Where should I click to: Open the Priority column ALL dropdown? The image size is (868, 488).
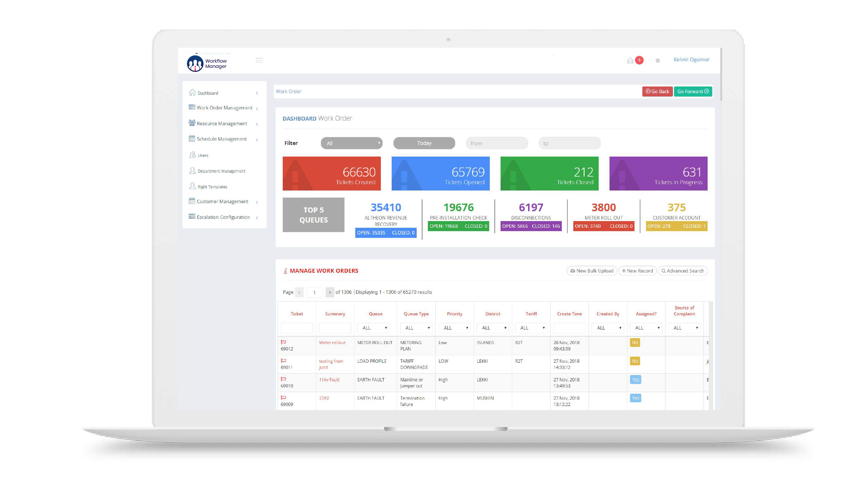point(454,328)
